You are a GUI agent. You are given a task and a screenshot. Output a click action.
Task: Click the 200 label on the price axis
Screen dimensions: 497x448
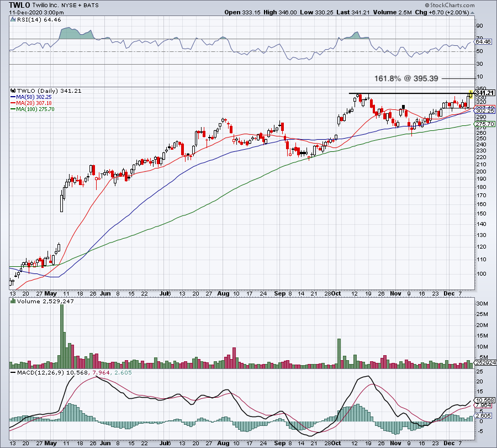(481, 172)
